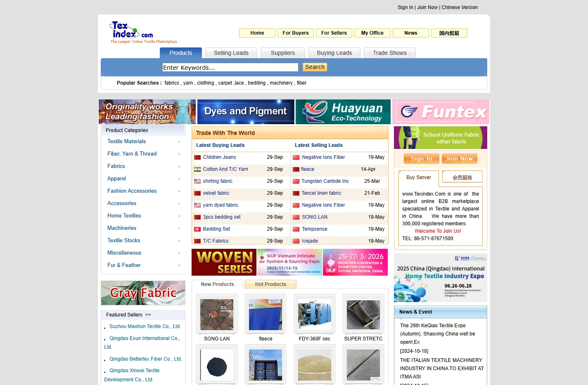Viewport: 588px width, 385px height.
Task: Open Buy Server tab
Action: [419, 177]
